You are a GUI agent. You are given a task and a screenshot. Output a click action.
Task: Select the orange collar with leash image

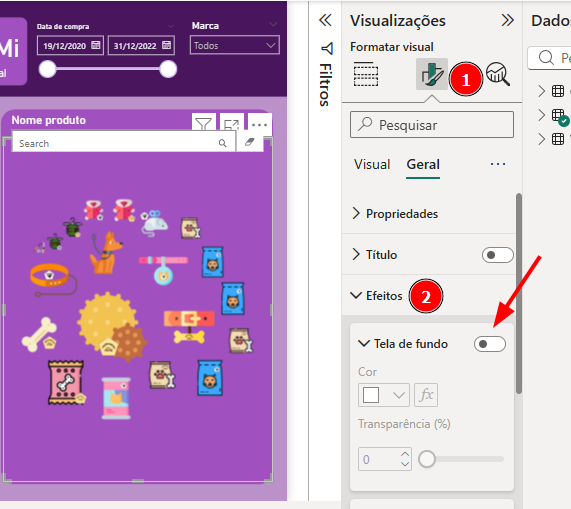54,280
